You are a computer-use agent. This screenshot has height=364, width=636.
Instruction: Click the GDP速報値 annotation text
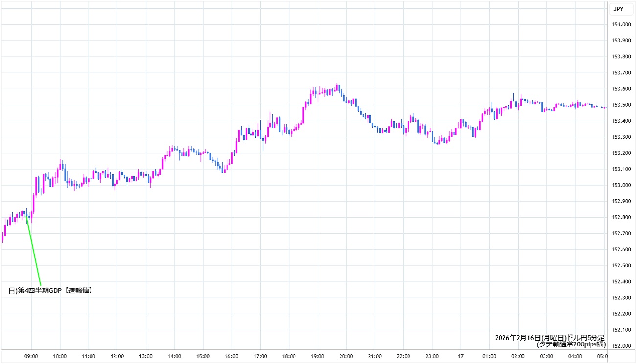pyautogui.click(x=51, y=291)
